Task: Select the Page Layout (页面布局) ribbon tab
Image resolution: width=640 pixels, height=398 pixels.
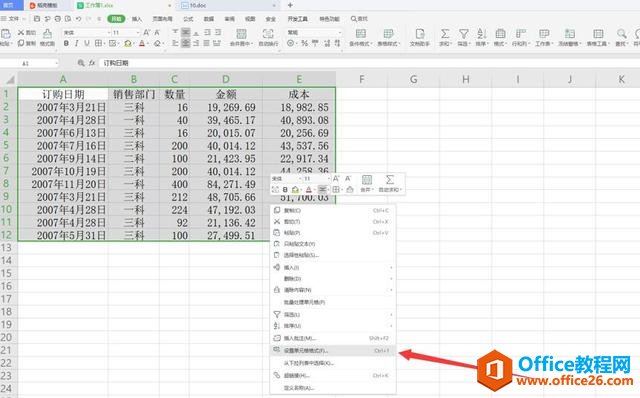Action: (162, 19)
